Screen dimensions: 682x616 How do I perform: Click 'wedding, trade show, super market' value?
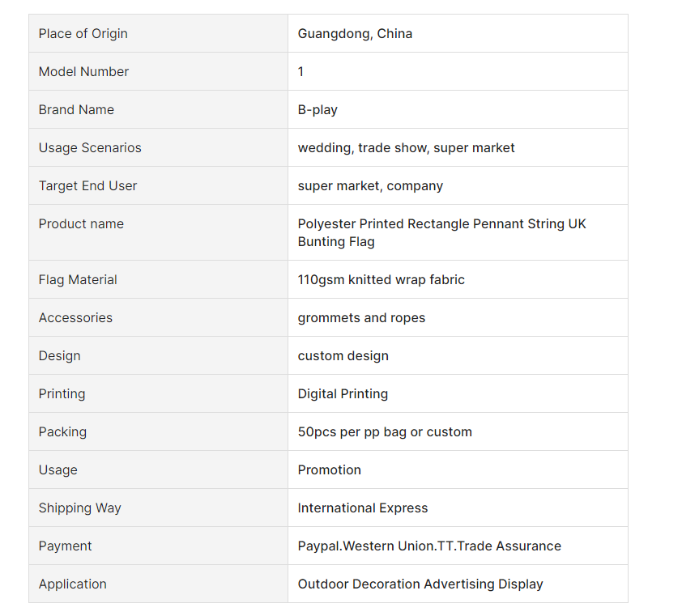tap(406, 147)
